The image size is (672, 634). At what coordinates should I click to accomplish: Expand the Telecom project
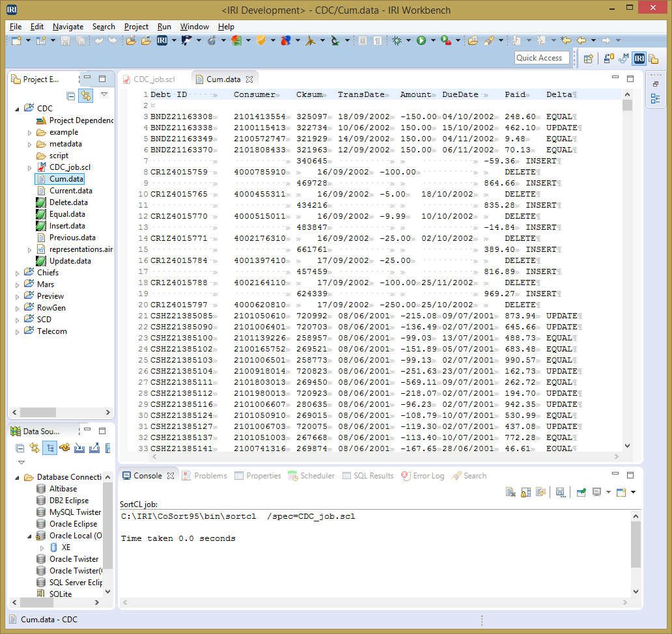(x=17, y=332)
